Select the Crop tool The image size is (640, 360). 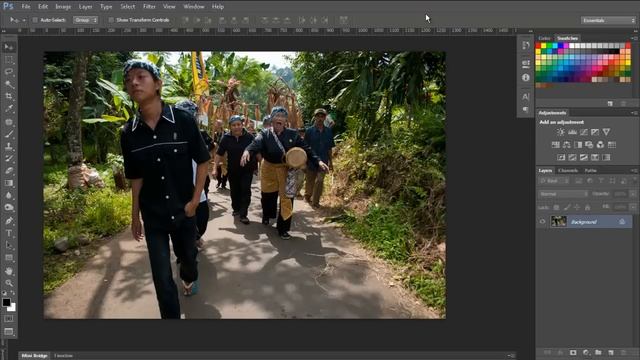pyautogui.click(x=9, y=96)
